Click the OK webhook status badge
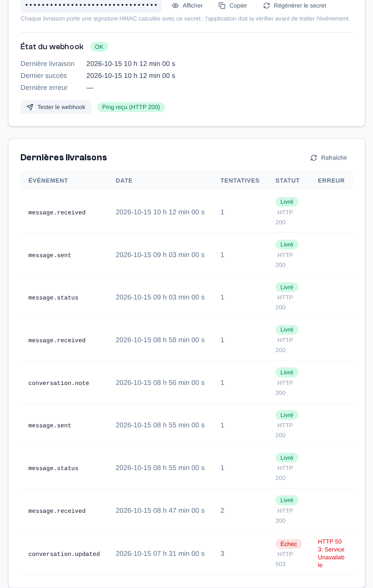This screenshot has width=373, height=588. pos(99,47)
